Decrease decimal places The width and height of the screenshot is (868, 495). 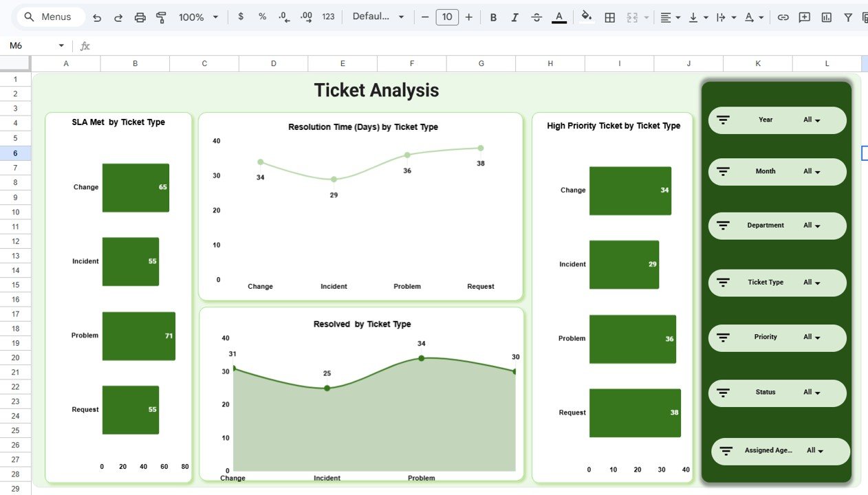point(283,16)
